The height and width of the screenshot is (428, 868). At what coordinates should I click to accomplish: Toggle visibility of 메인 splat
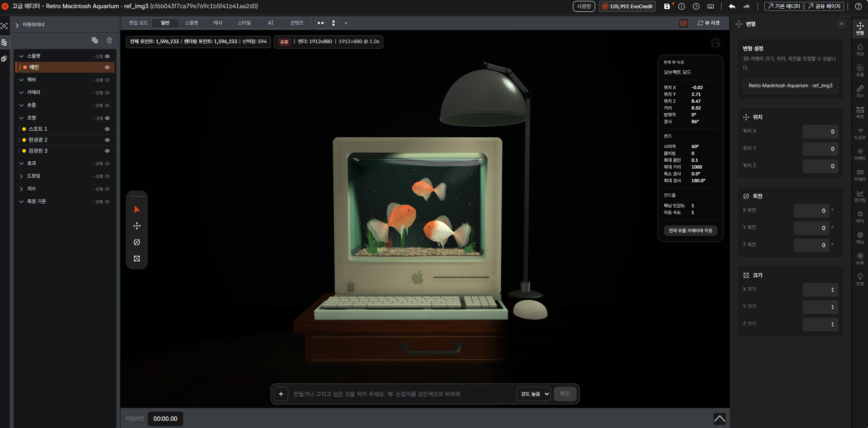click(x=107, y=67)
